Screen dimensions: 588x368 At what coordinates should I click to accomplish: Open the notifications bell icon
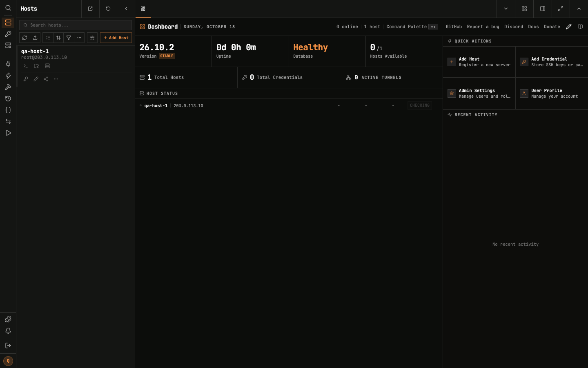coord(8,331)
